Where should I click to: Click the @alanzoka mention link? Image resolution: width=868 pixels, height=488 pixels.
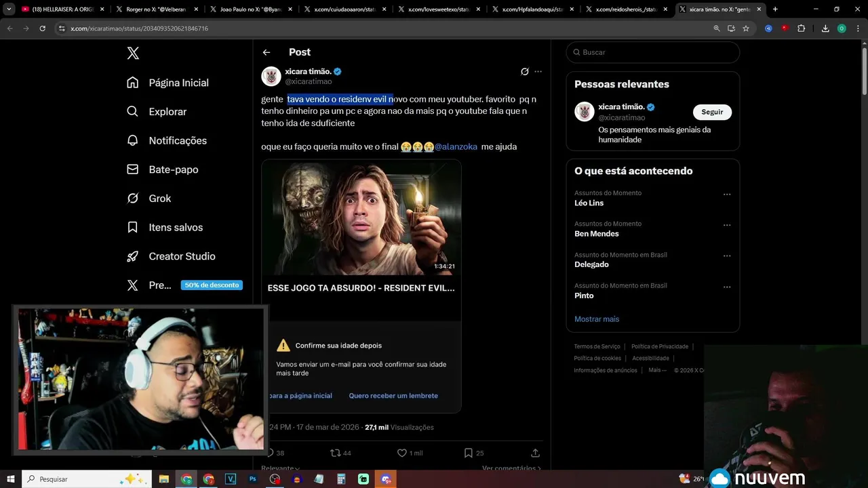(x=456, y=146)
